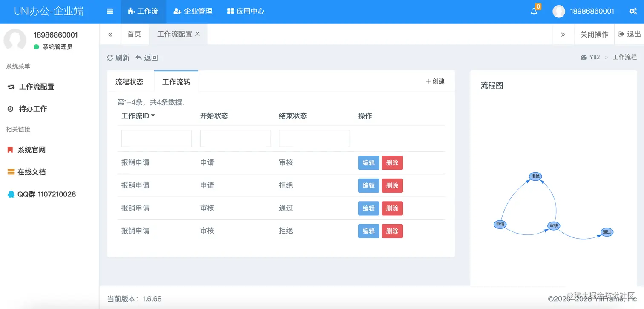Screen dimensions: 644x309
Task: Open the 工作流ID column sort dropdown
Action: click(152, 116)
